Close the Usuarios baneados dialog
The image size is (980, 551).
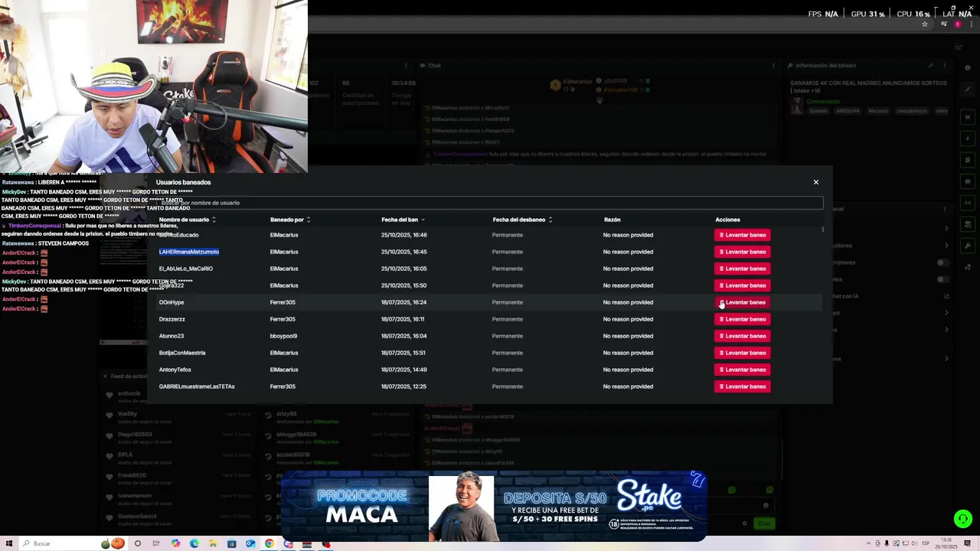pyautogui.click(x=816, y=182)
